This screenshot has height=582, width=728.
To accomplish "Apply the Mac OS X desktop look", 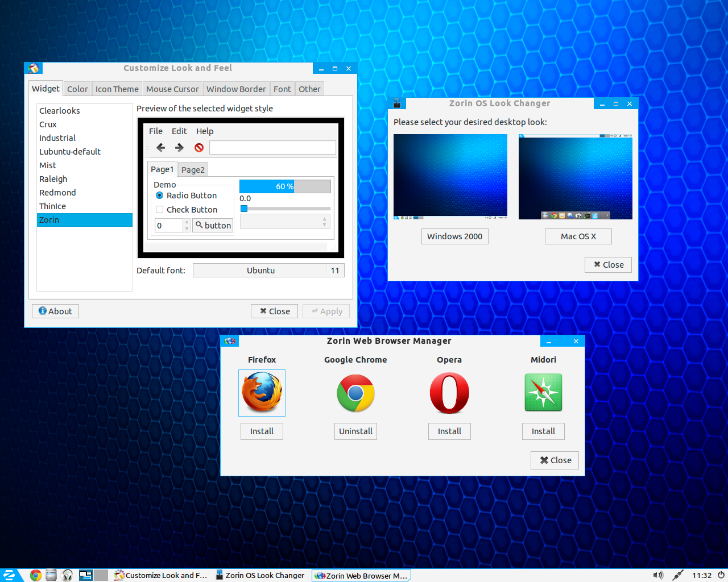I will click(578, 236).
